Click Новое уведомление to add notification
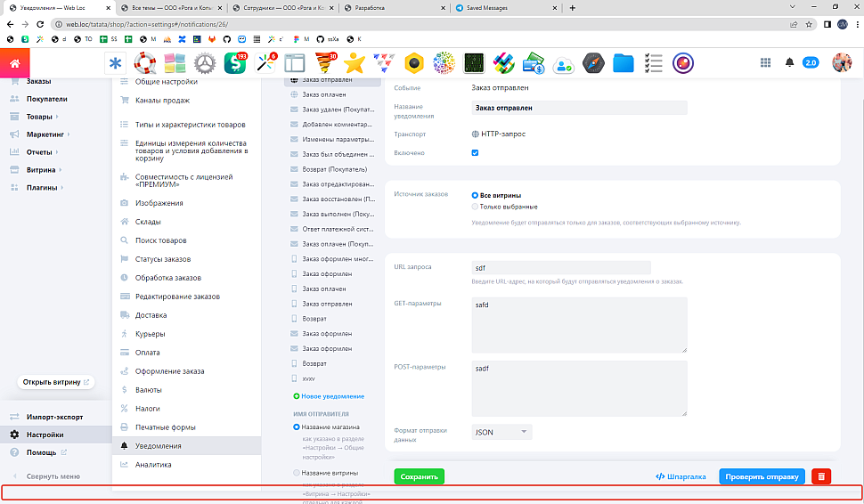Viewport: 864px width, 504px height. click(331, 396)
